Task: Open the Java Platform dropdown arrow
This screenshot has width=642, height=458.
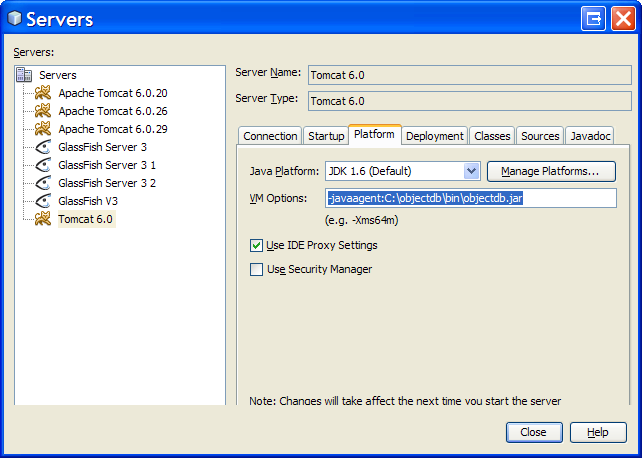Action: [x=471, y=171]
